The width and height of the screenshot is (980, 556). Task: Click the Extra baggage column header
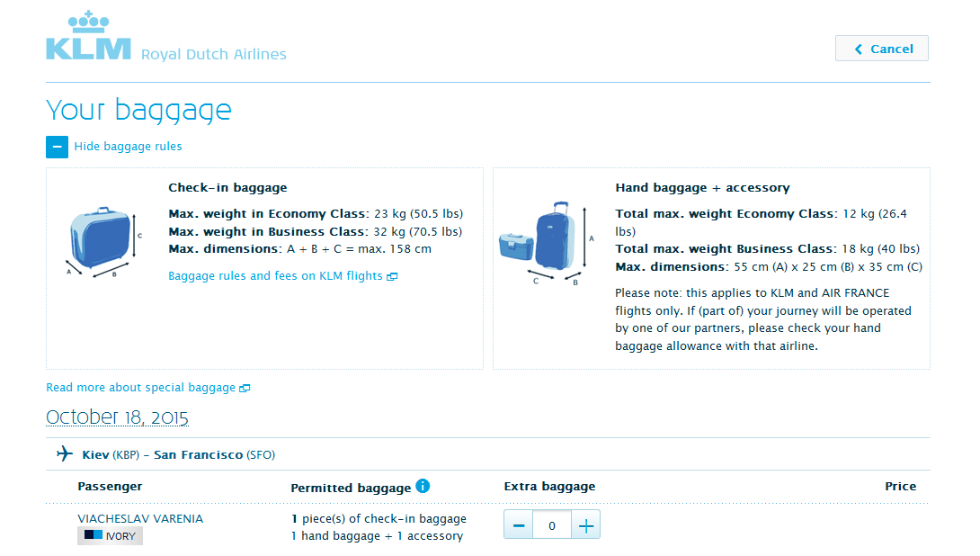550,487
